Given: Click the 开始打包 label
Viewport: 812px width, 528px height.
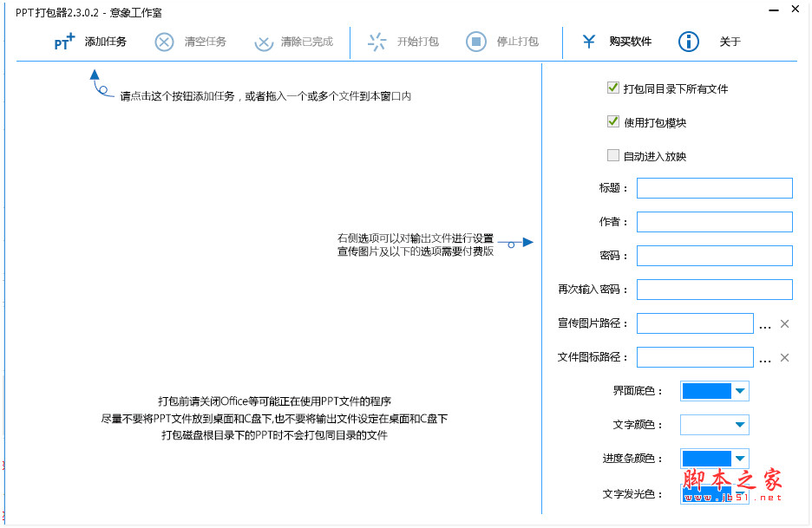Looking at the screenshot, I should (418, 42).
